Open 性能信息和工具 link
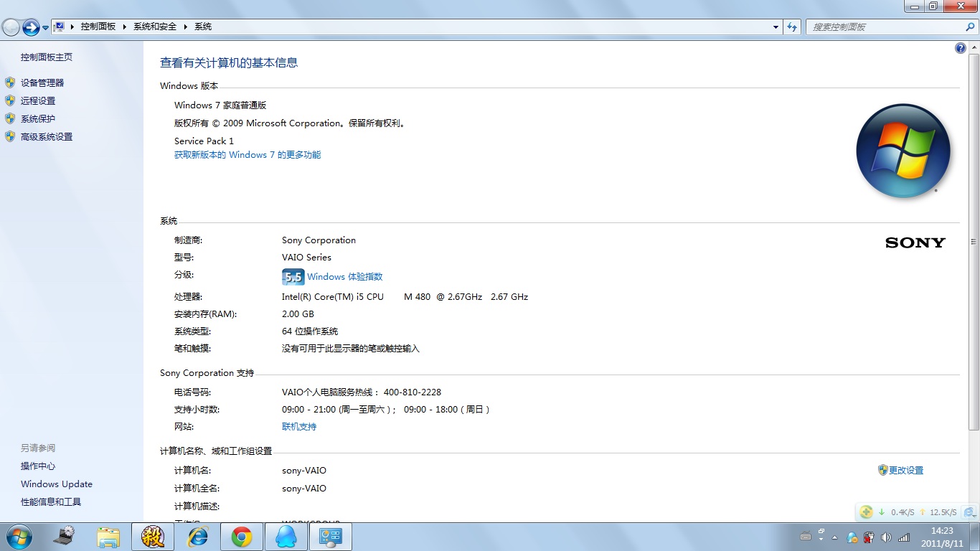The height and width of the screenshot is (551, 980). (x=51, y=502)
